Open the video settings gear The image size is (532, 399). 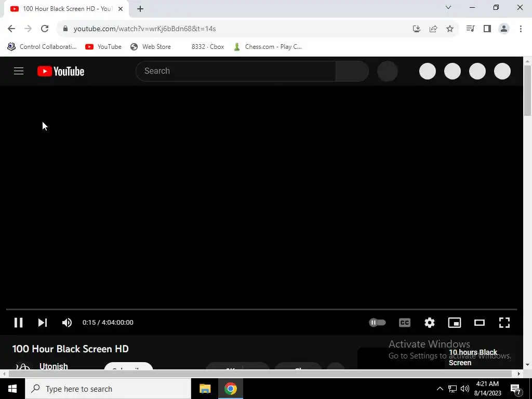[x=430, y=322]
